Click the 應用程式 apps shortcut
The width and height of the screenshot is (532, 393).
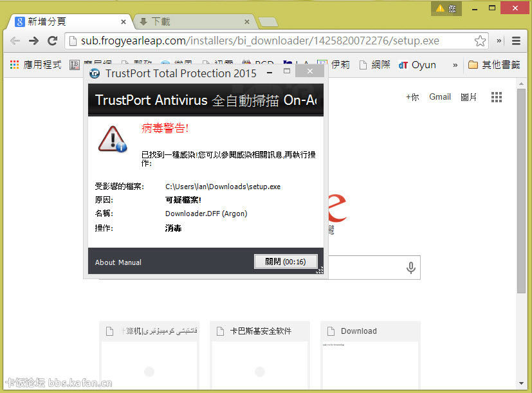[36, 65]
